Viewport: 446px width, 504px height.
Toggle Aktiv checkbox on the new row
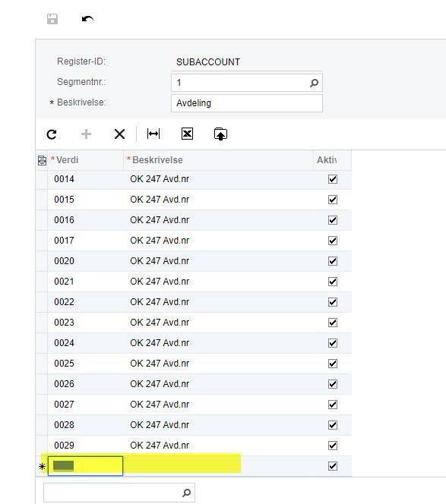click(x=333, y=466)
